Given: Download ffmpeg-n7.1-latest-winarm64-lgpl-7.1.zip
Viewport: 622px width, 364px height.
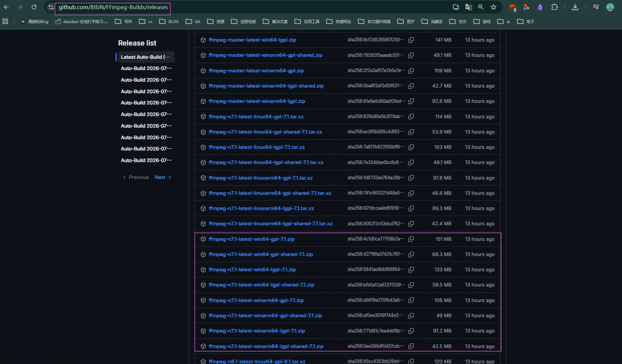Looking at the screenshot, I should coord(257,331).
